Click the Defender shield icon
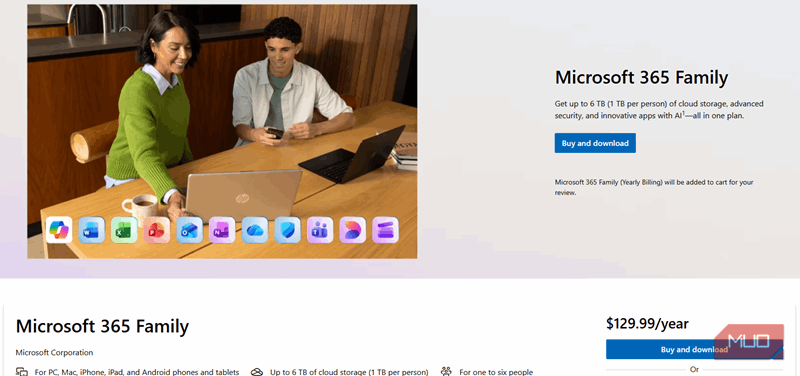Screen dimensions: 800x376 pos(288,230)
